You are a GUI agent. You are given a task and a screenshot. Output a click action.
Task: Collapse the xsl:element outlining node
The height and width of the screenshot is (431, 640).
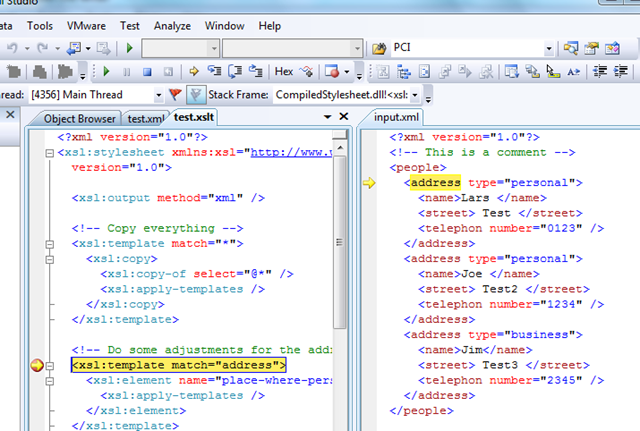[49, 381]
